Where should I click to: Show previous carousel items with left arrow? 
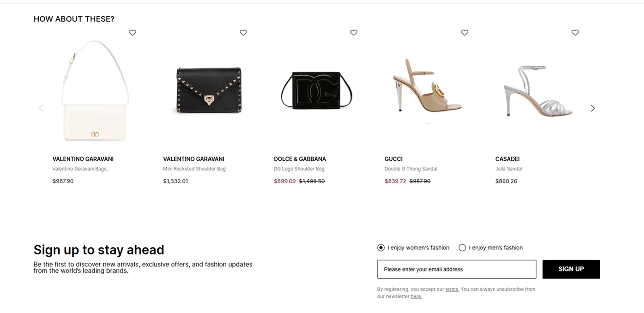(x=41, y=108)
